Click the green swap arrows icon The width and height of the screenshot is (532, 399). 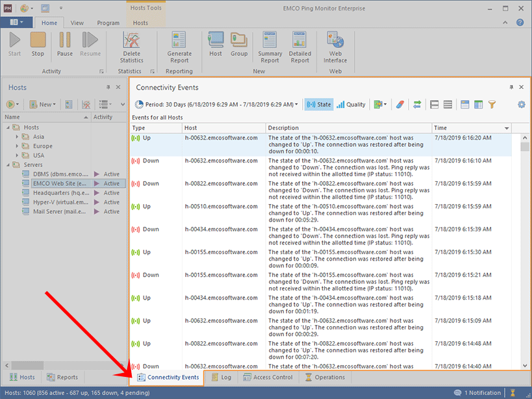tap(417, 105)
